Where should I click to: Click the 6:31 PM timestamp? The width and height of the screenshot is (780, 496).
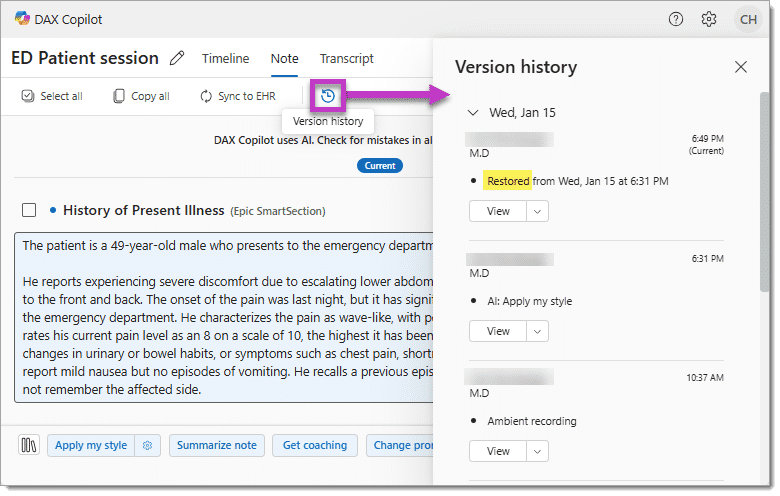pos(707,259)
